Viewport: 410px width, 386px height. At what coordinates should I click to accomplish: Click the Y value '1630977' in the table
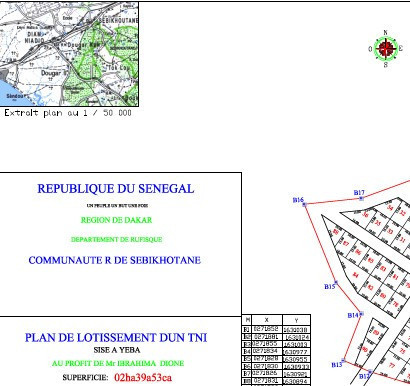pyautogui.click(x=296, y=352)
